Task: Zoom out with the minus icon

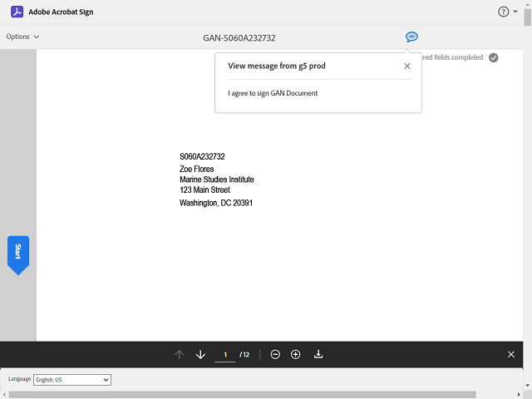Action: (x=275, y=355)
